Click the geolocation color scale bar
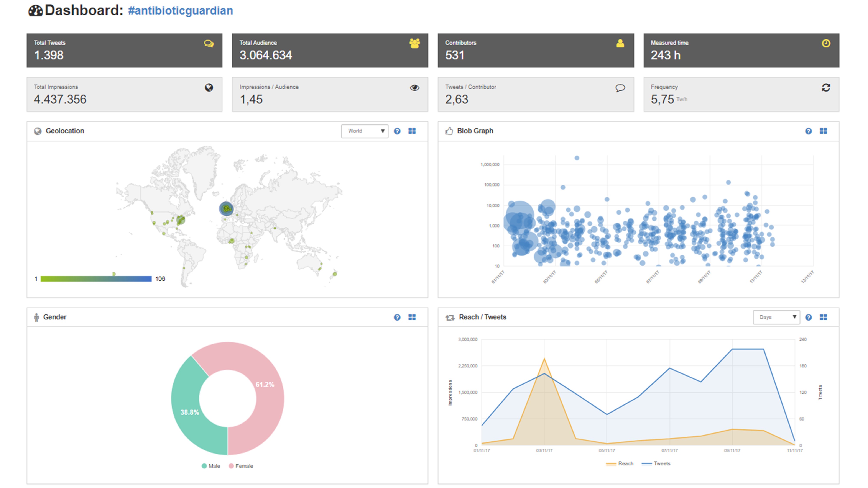The width and height of the screenshot is (868, 488). pyautogui.click(x=96, y=279)
